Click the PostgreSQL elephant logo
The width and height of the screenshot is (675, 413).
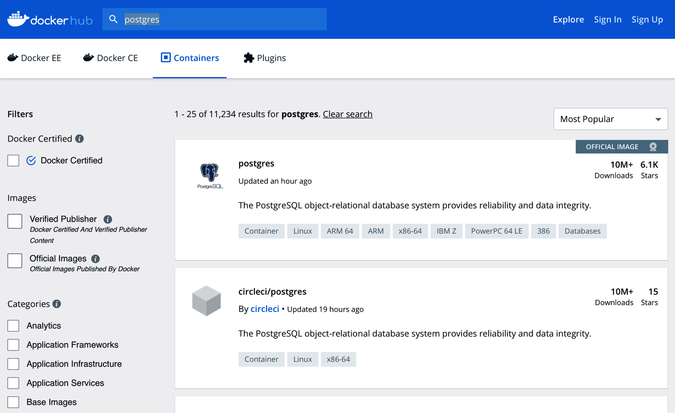coord(210,176)
